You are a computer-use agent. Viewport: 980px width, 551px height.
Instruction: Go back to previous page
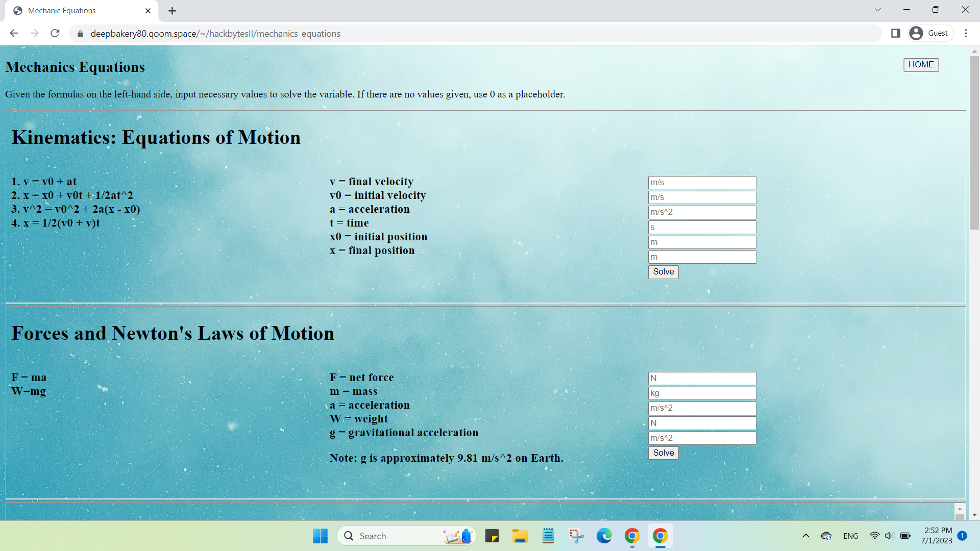pos(14,33)
